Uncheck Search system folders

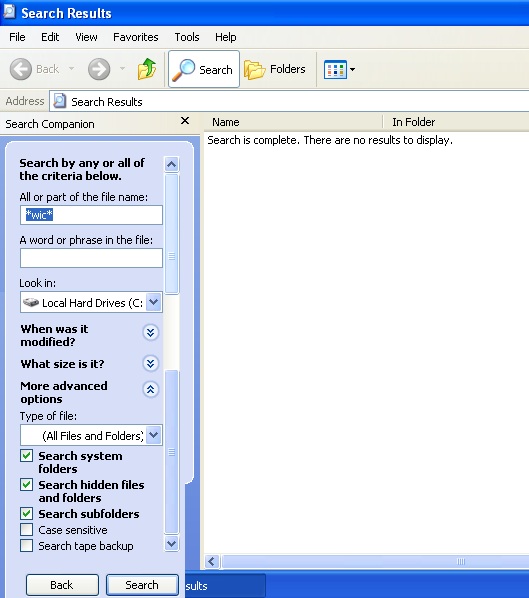click(26, 456)
